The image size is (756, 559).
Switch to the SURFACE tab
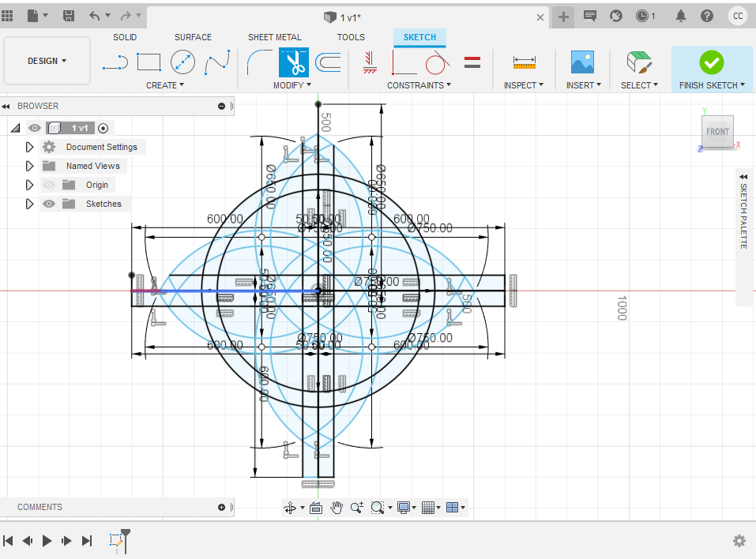193,37
